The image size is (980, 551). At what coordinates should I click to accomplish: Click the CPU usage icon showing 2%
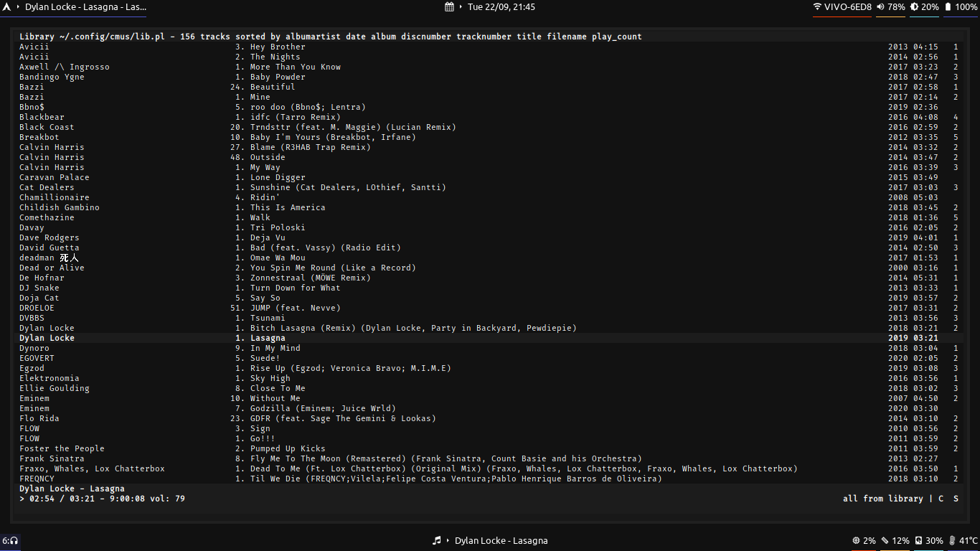856,541
